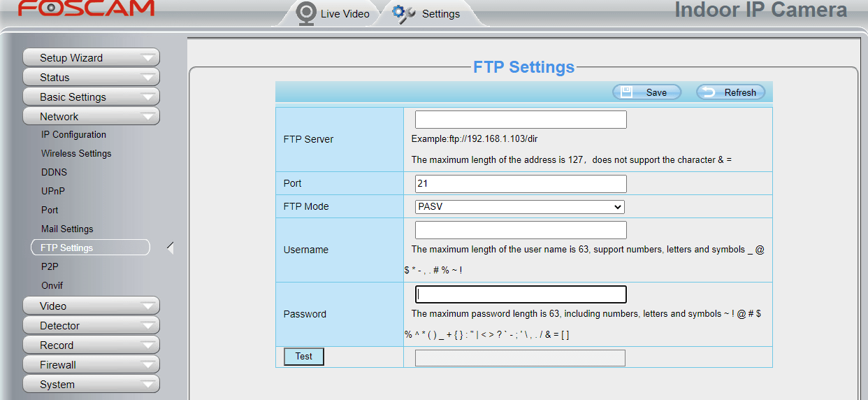Click the FTP Server address field

521,120
